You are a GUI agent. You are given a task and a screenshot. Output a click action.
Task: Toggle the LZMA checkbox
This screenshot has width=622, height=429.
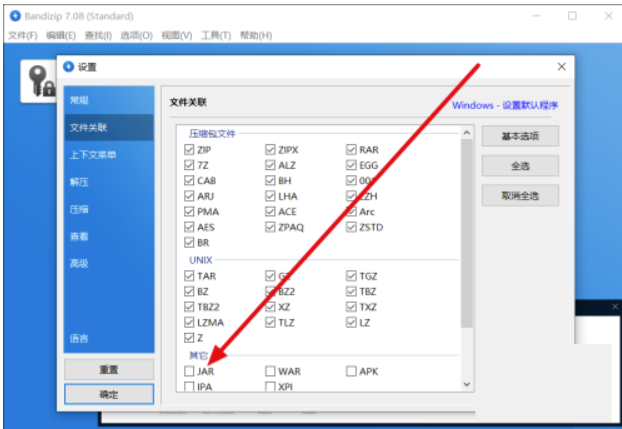189,323
